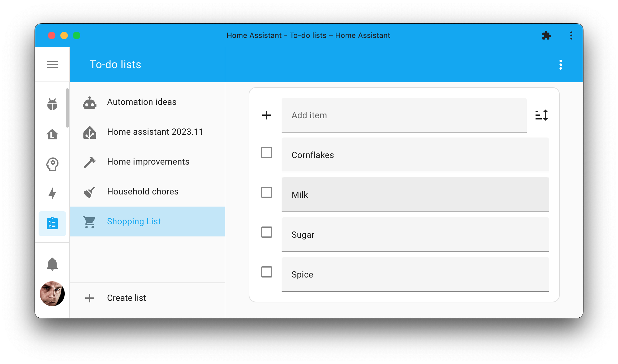This screenshot has width=618, height=364.
Task: Mark Milk as completed
Action: point(266,193)
